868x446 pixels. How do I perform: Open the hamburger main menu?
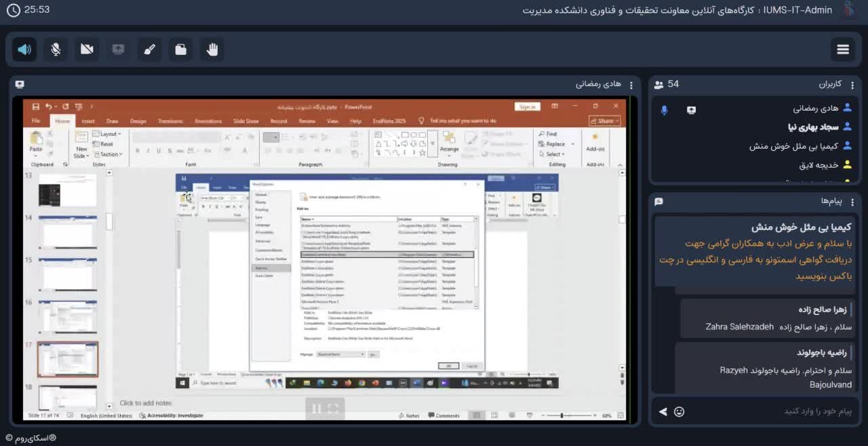coord(843,50)
